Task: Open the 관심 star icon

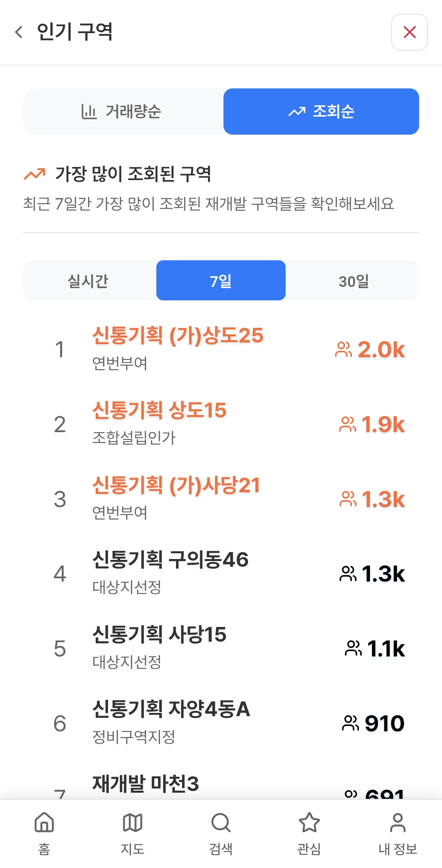Action: click(x=309, y=823)
